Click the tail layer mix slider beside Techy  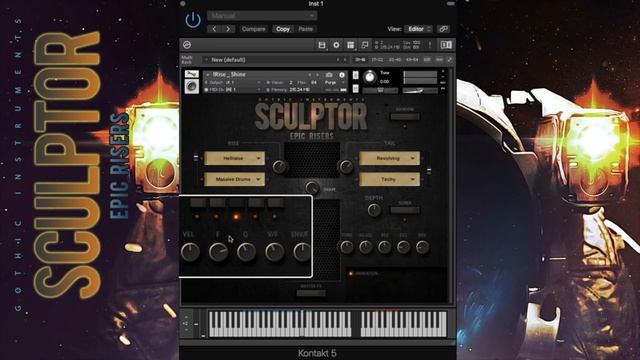click(429, 171)
